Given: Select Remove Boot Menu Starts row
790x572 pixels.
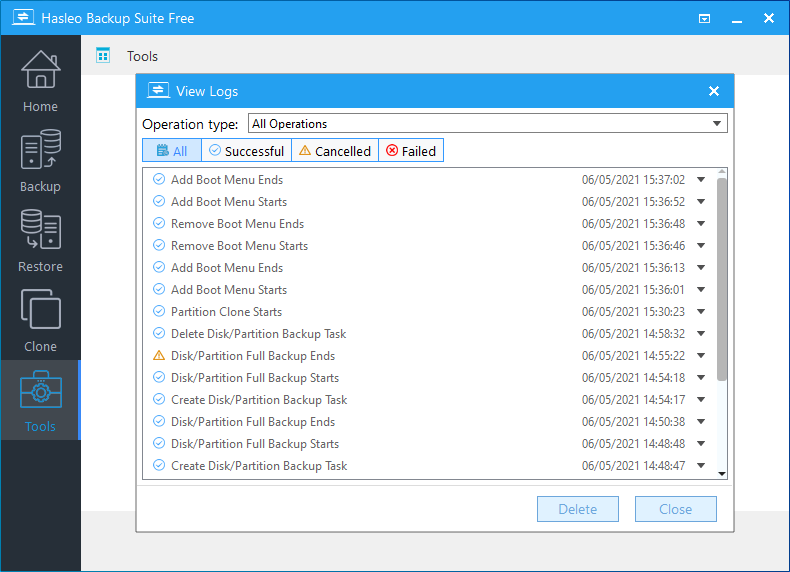Looking at the screenshot, I should [x=430, y=245].
